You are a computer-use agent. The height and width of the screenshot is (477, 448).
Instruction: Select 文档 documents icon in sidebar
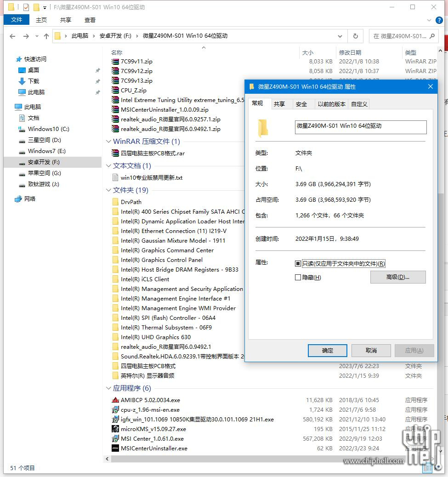22,118
